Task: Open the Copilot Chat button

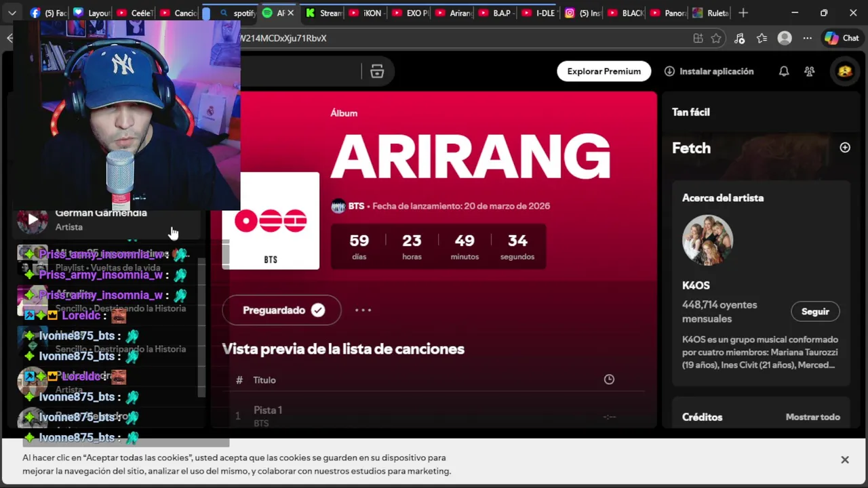Action: pyautogui.click(x=842, y=39)
